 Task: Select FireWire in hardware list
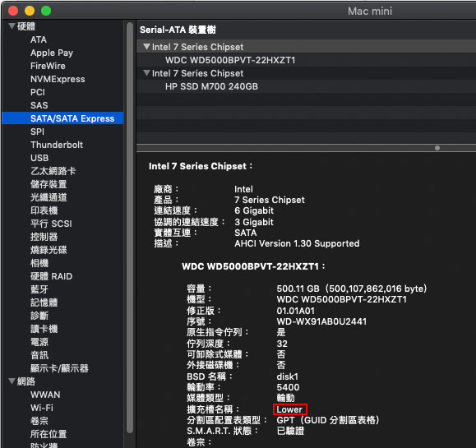48,66
